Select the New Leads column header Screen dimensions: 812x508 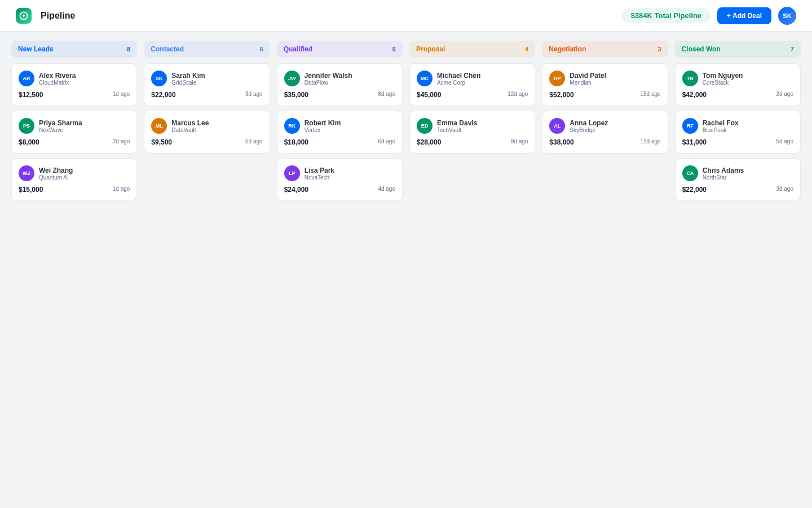click(x=74, y=49)
